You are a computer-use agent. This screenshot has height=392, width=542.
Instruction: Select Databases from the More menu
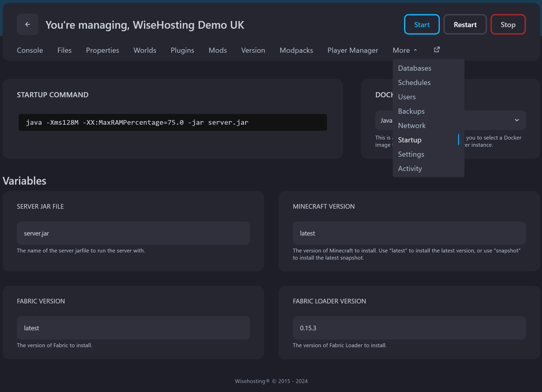click(x=414, y=68)
